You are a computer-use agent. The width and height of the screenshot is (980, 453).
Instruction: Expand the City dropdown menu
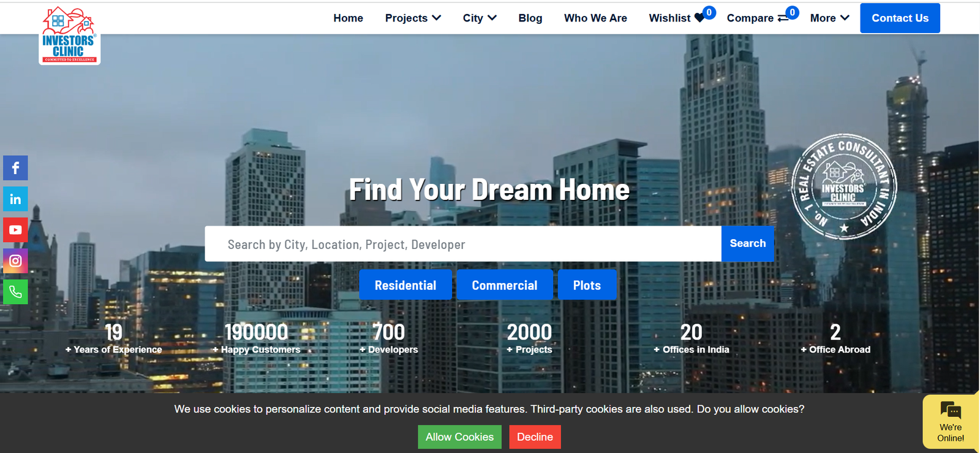coord(479,18)
